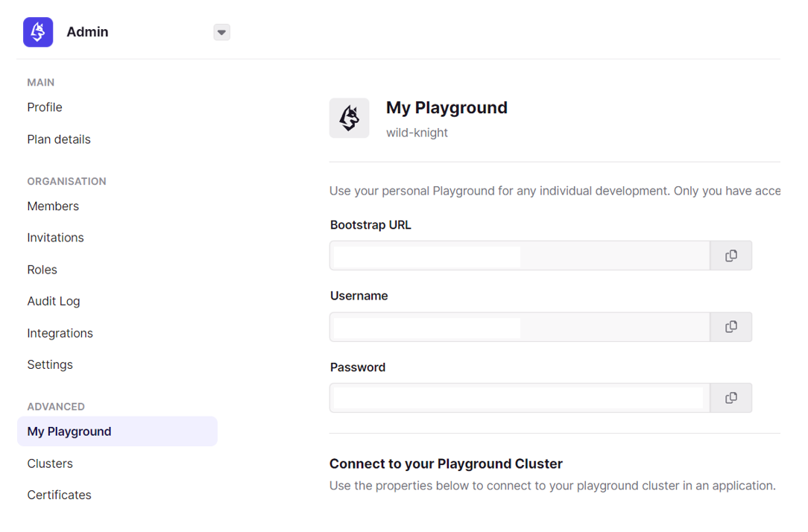This screenshot has width=808, height=532.
Task: Select My Playground in sidebar
Action: pyautogui.click(x=69, y=431)
